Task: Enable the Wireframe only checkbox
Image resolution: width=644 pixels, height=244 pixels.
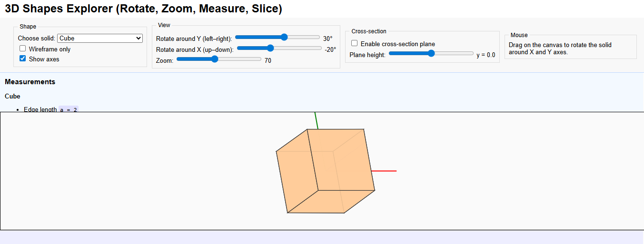Action: 22,49
